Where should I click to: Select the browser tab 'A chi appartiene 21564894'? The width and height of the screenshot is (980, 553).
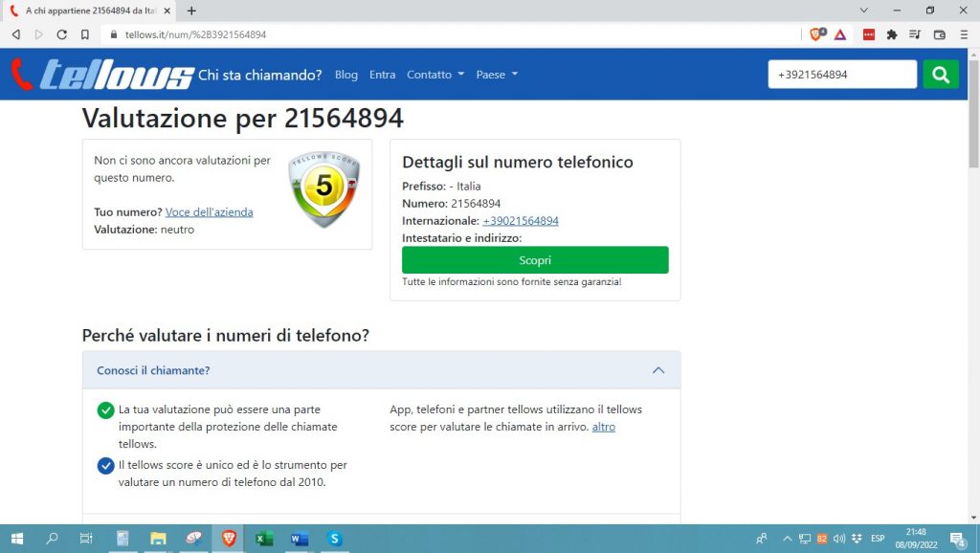coord(86,10)
